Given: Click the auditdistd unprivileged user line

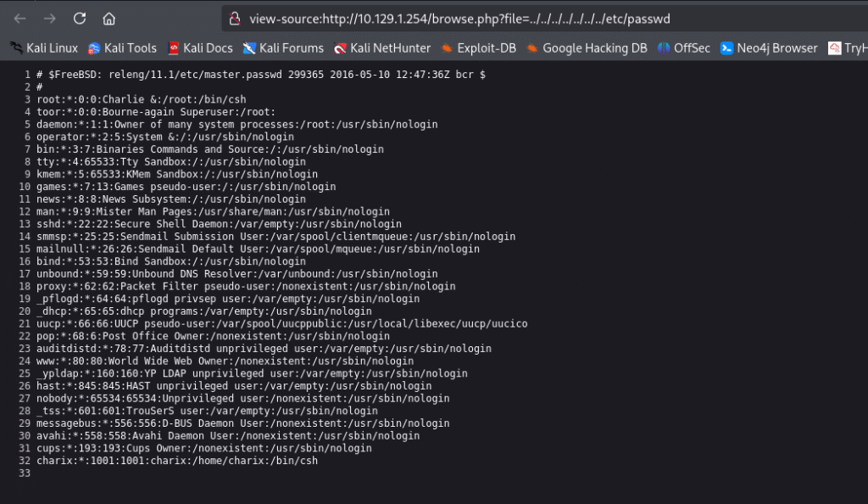Looking at the screenshot, I should coord(264,349).
